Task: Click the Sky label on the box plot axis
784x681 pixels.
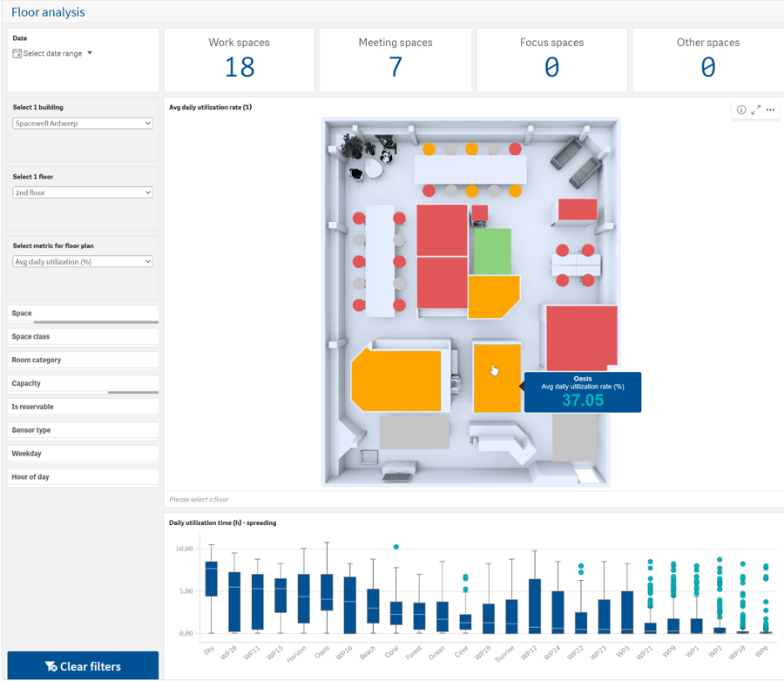Action: (209, 650)
